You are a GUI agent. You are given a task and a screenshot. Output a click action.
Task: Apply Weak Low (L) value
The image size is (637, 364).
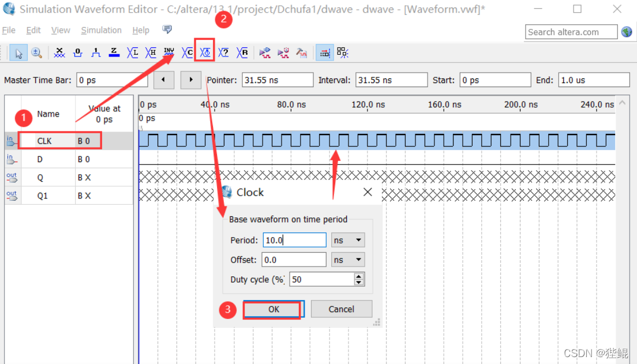click(133, 52)
